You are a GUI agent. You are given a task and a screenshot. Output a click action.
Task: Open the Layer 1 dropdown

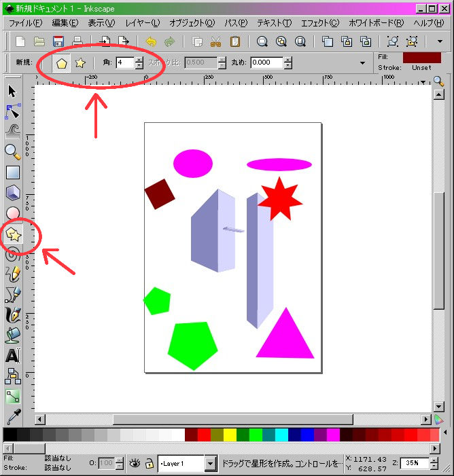click(x=210, y=464)
